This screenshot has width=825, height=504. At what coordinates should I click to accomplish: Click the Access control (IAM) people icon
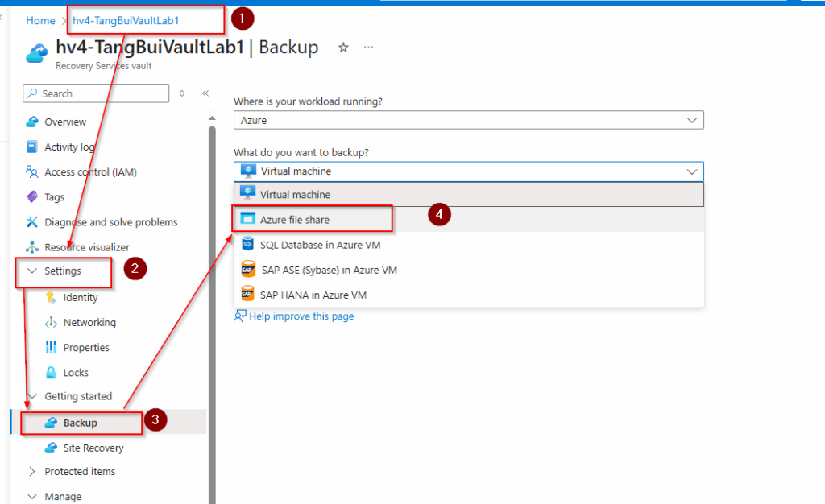click(32, 171)
